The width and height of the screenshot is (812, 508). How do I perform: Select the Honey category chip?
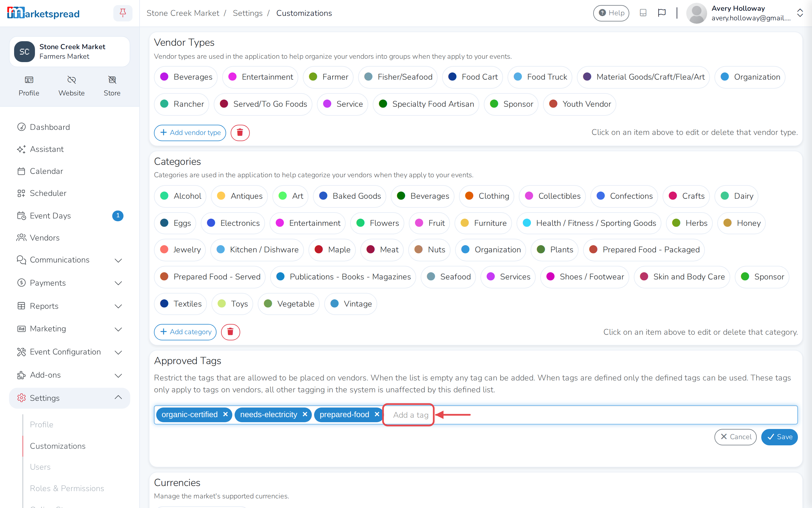coord(741,223)
